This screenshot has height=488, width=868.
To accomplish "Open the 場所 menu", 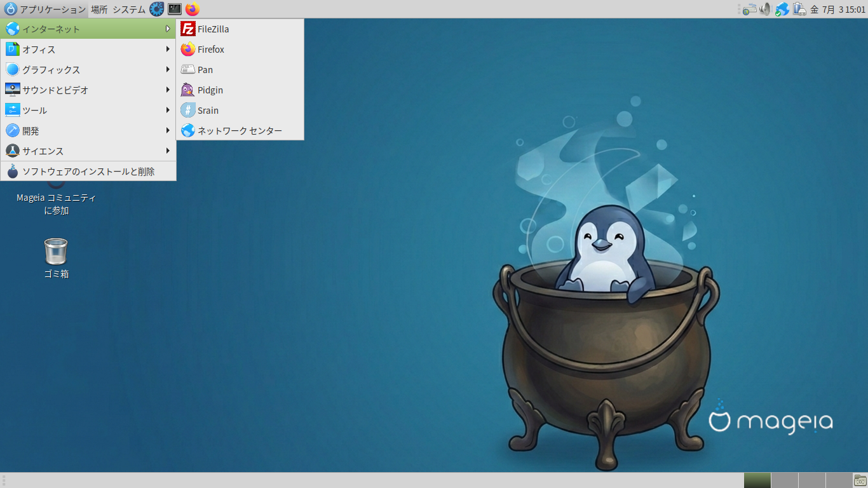I will [x=99, y=9].
